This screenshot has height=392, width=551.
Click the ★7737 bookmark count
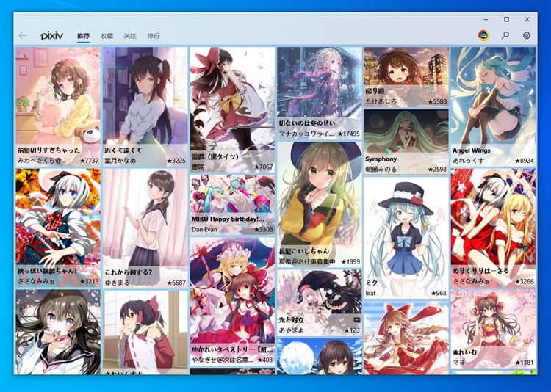coord(89,161)
